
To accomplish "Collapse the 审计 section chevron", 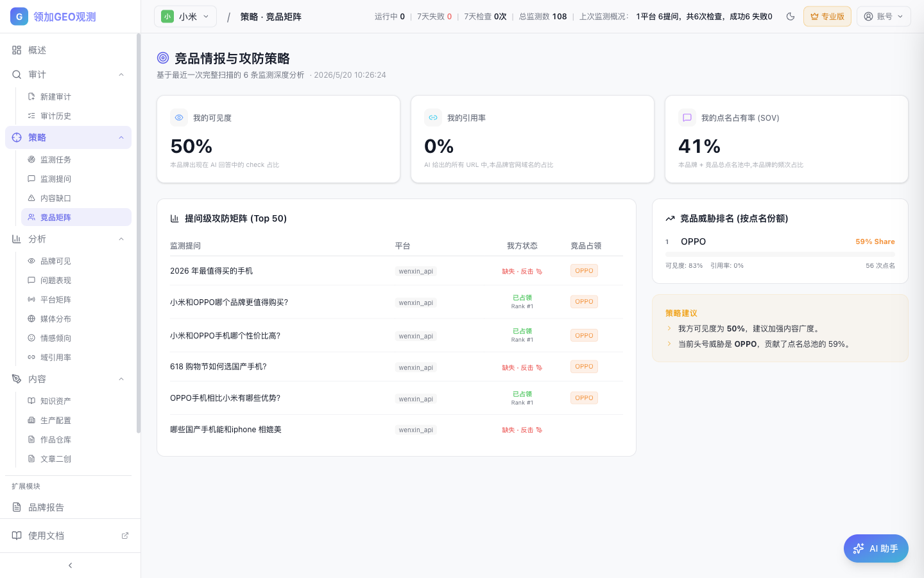I will click(121, 74).
